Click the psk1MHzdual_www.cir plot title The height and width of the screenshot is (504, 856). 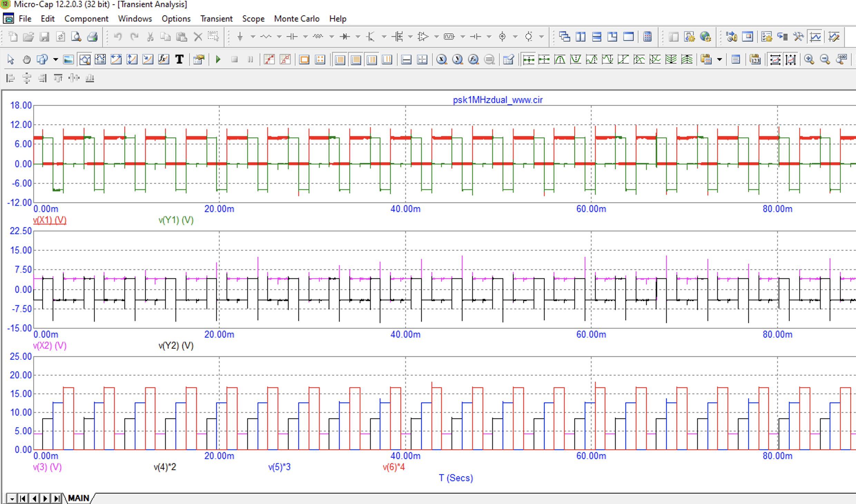498,100
